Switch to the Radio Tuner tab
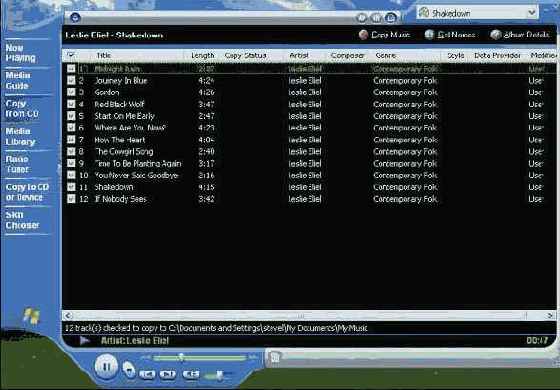The image size is (560, 390). (17, 164)
